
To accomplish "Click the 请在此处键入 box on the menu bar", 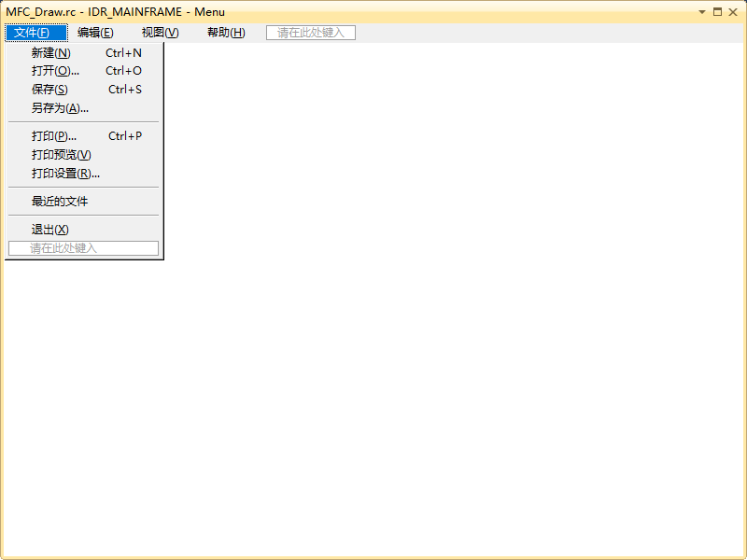I will (x=311, y=32).
